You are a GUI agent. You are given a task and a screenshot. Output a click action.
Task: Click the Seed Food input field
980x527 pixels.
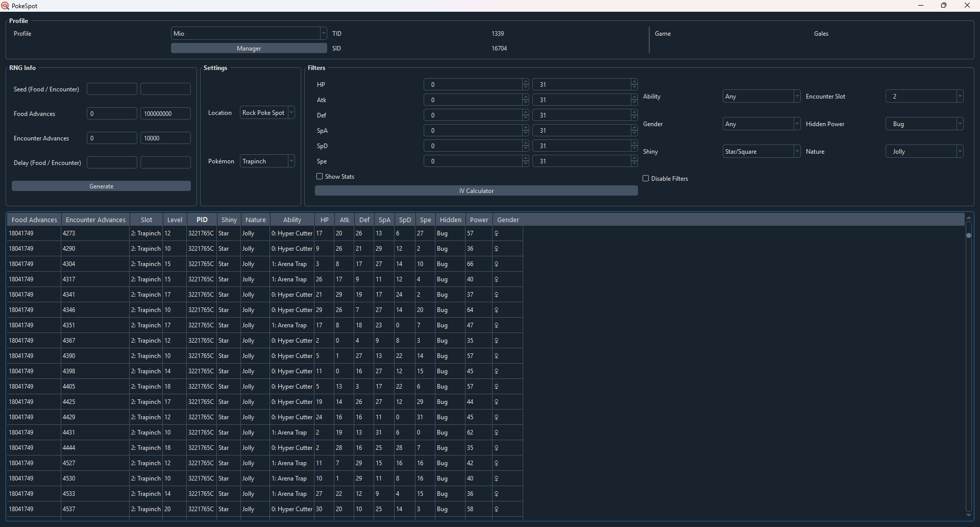tap(112, 89)
